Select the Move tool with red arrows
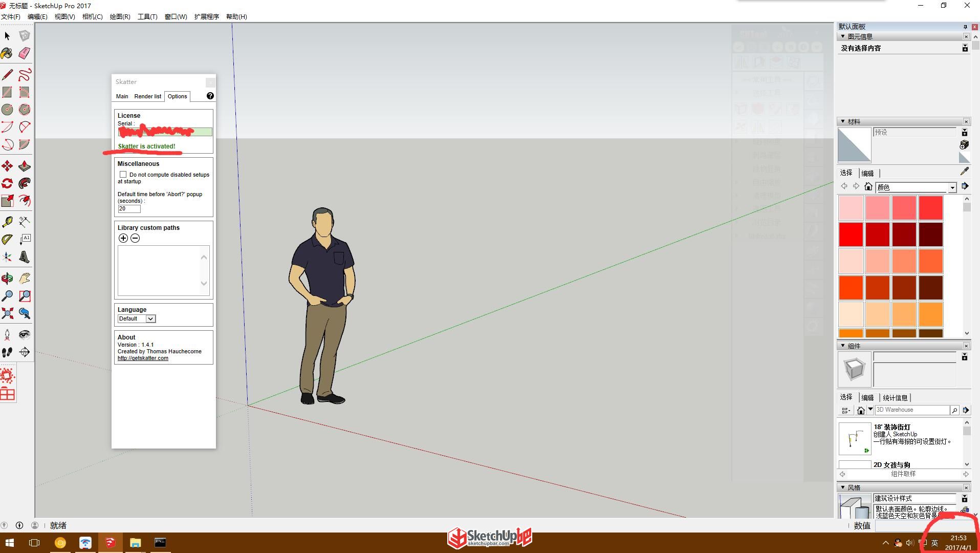The height and width of the screenshot is (553, 980). (x=7, y=166)
